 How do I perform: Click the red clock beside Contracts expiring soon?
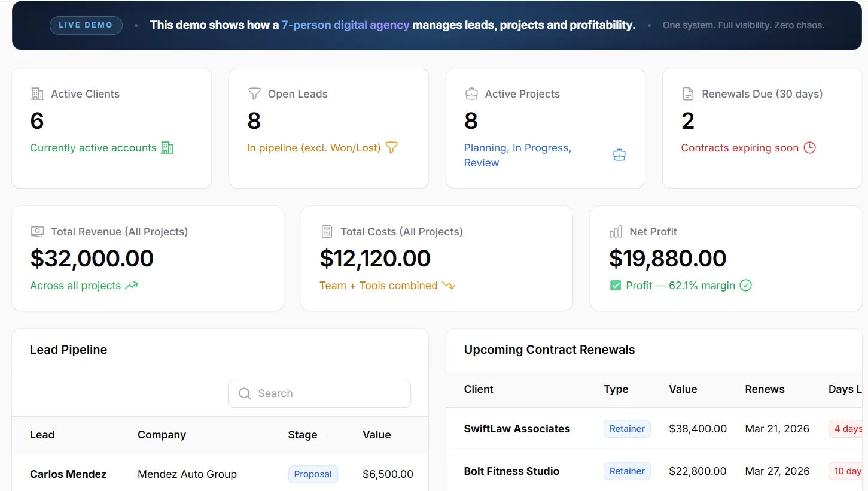[811, 147]
